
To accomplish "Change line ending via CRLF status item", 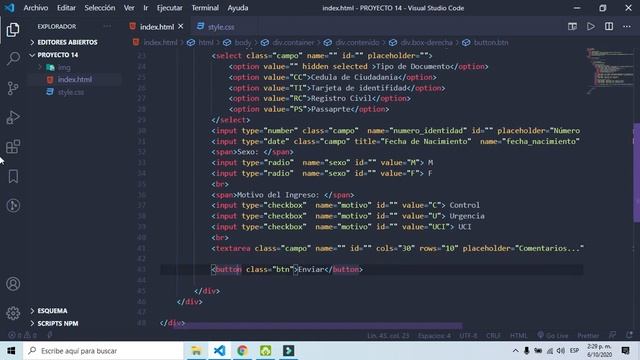I will pyautogui.click(x=493, y=336).
